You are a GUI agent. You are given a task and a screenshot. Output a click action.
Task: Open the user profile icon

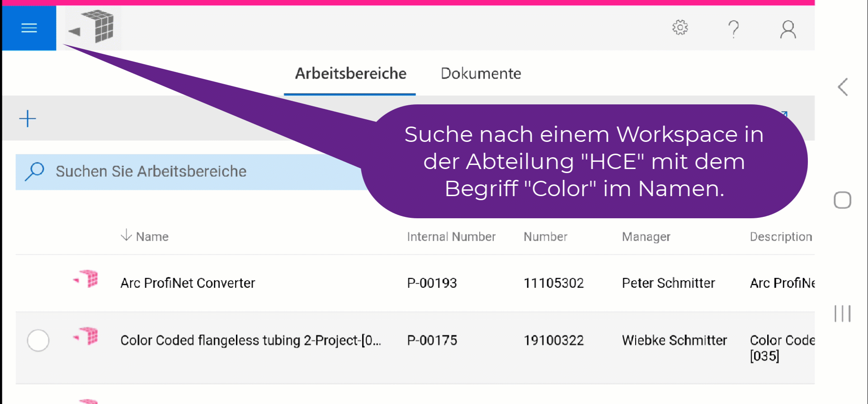click(x=788, y=29)
